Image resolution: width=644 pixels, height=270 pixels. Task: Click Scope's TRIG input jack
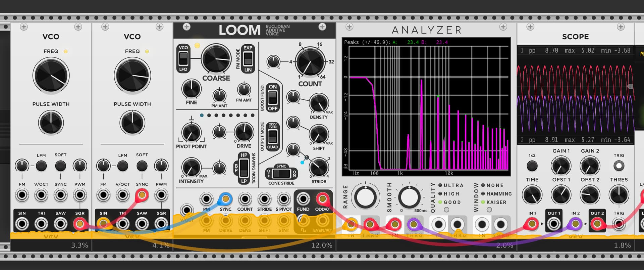pyautogui.click(x=619, y=224)
